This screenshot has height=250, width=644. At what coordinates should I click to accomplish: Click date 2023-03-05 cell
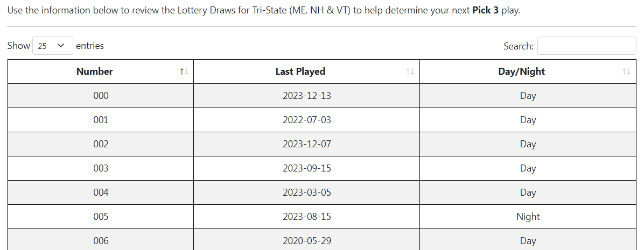tap(306, 192)
